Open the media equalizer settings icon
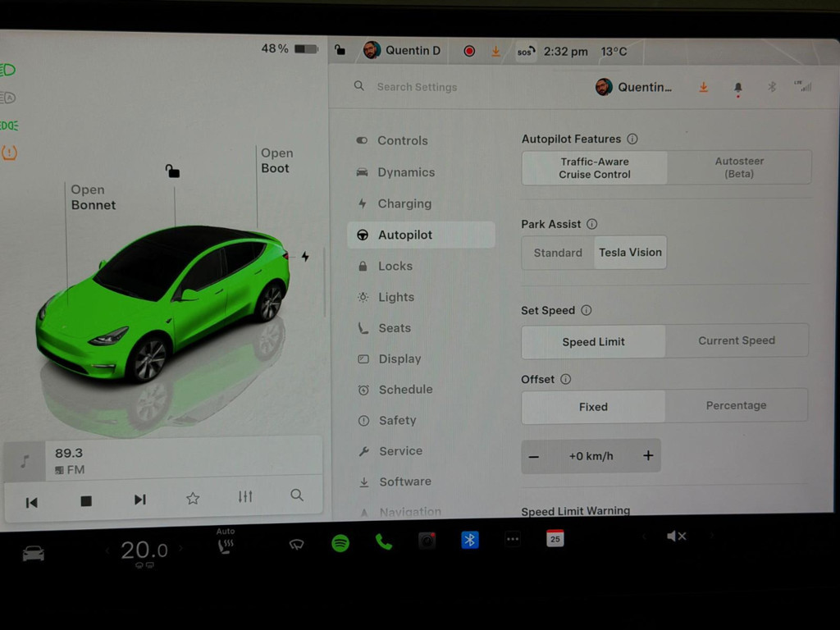 (x=244, y=495)
